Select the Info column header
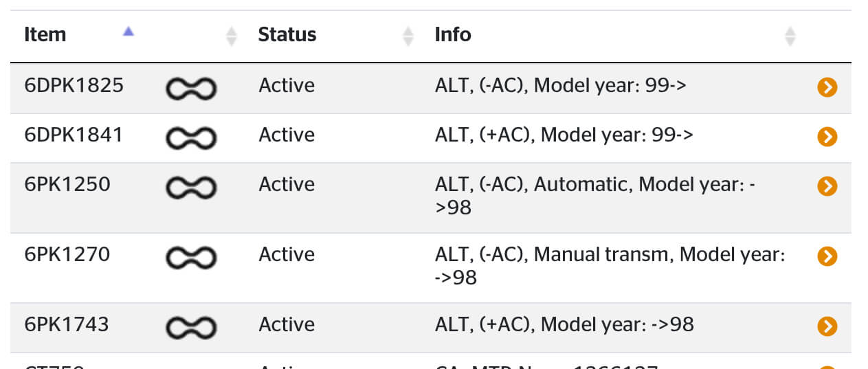The image size is (868, 369). pos(453,34)
